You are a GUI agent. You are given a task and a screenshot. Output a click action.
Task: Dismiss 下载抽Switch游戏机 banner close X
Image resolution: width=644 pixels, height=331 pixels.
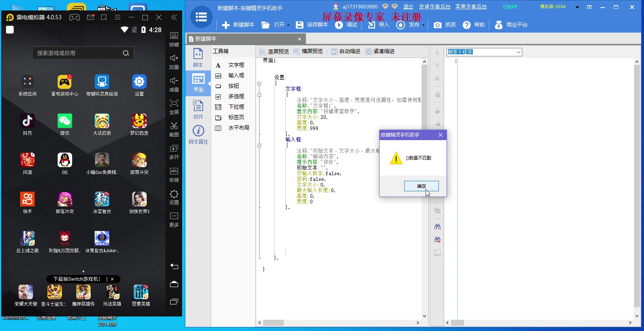(x=112, y=279)
